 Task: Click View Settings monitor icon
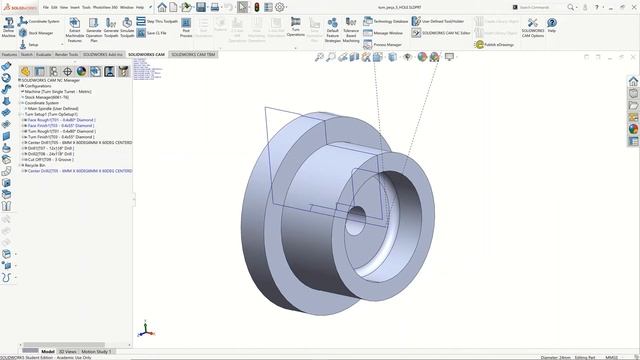[x=449, y=57]
